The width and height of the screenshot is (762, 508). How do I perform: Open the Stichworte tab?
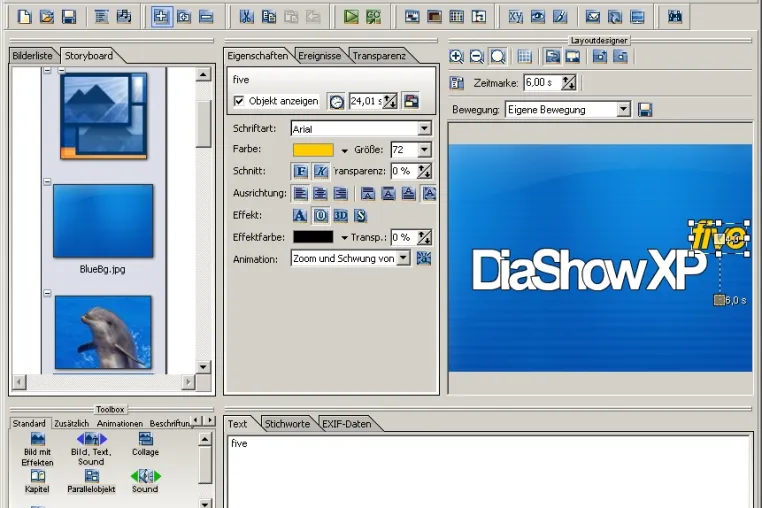tap(287, 424)
